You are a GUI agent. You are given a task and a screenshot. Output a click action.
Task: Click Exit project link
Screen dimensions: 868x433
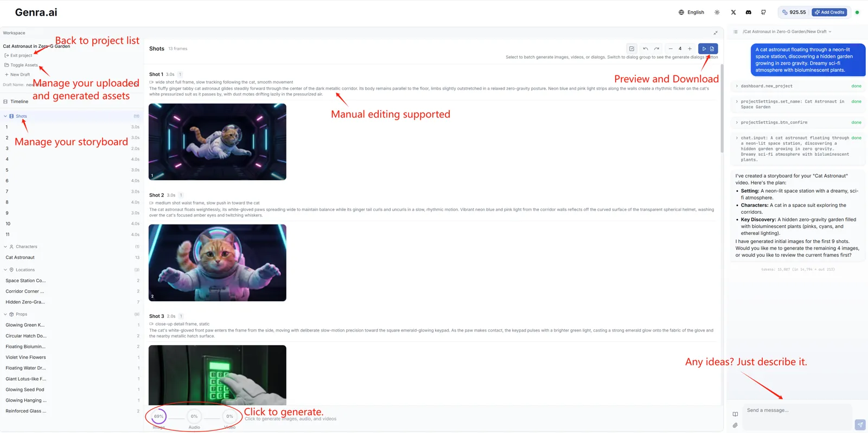21,55
